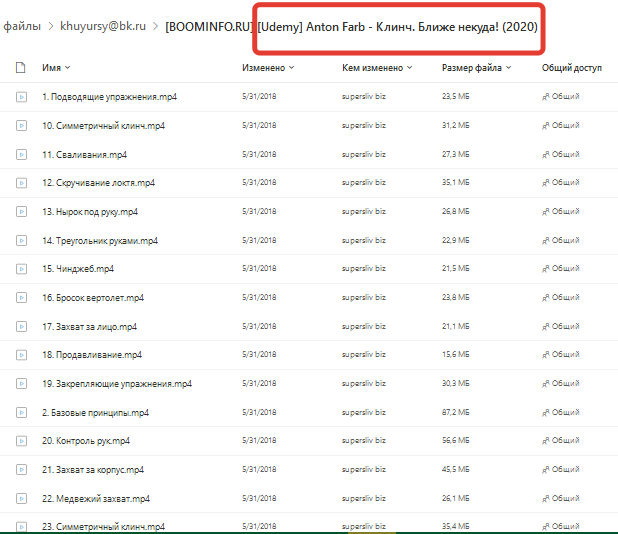Click video icon of 11. Сваливания.mp4
The width and height of the screenshot is (618, 534).
pyautogui.click(x=21, y=154)
